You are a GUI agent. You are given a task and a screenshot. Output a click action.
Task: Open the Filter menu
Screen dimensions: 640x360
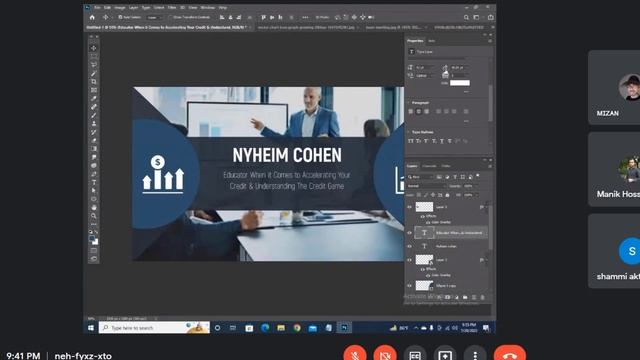(x=172, y=7)
